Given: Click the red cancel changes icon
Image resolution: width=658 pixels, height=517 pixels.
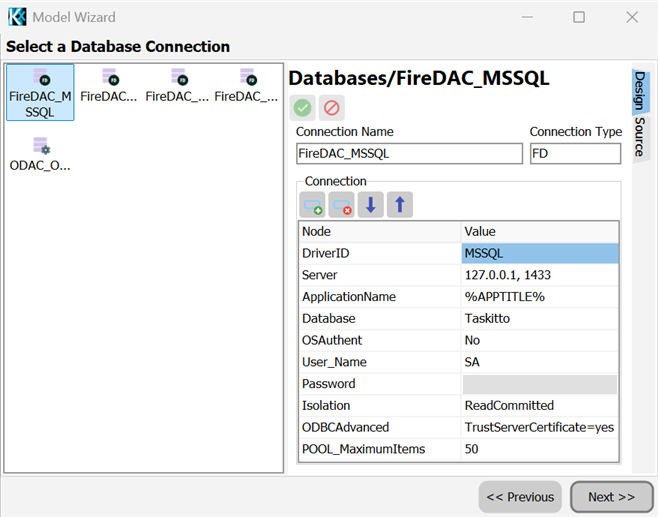Looking at the screenshot, I should 332,108.
